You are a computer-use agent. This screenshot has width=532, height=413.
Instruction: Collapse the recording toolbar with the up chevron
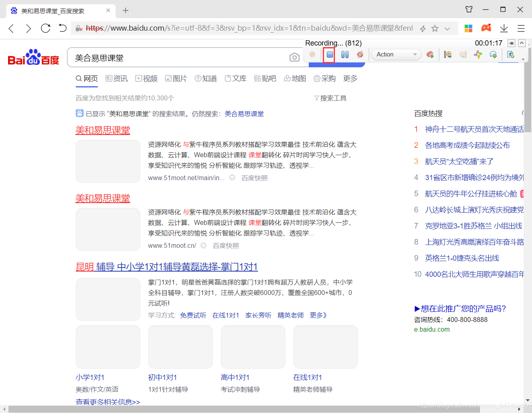click(x=522, y=43)
